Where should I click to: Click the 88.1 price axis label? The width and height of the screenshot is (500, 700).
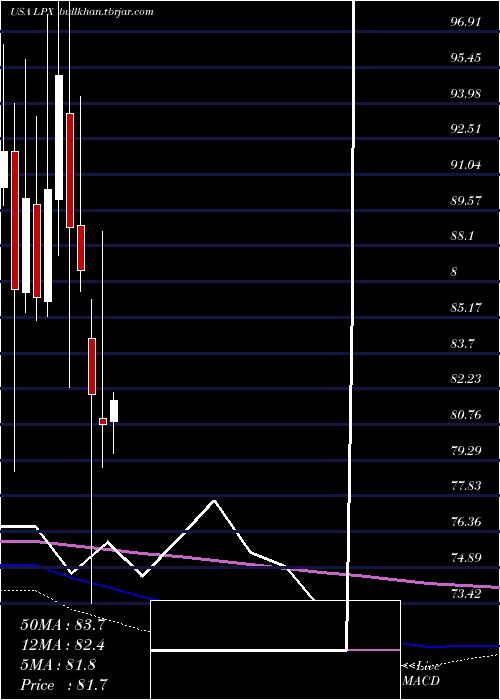click(x=462, y=236)
